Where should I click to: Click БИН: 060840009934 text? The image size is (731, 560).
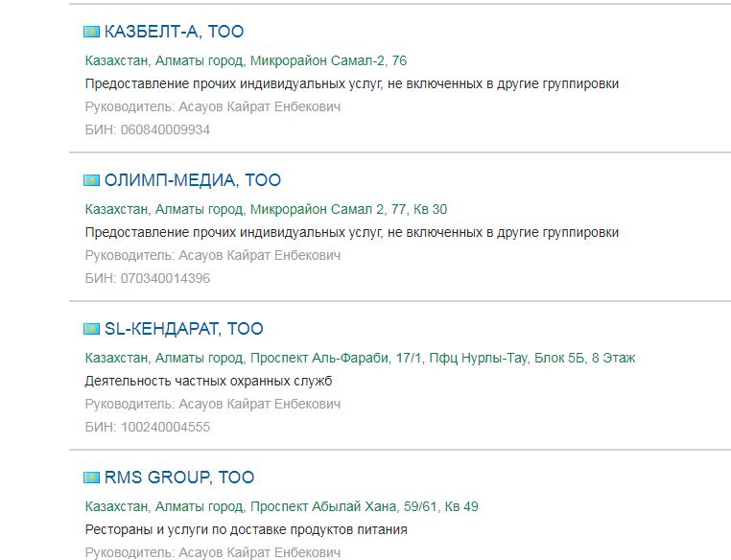point(147,129)
